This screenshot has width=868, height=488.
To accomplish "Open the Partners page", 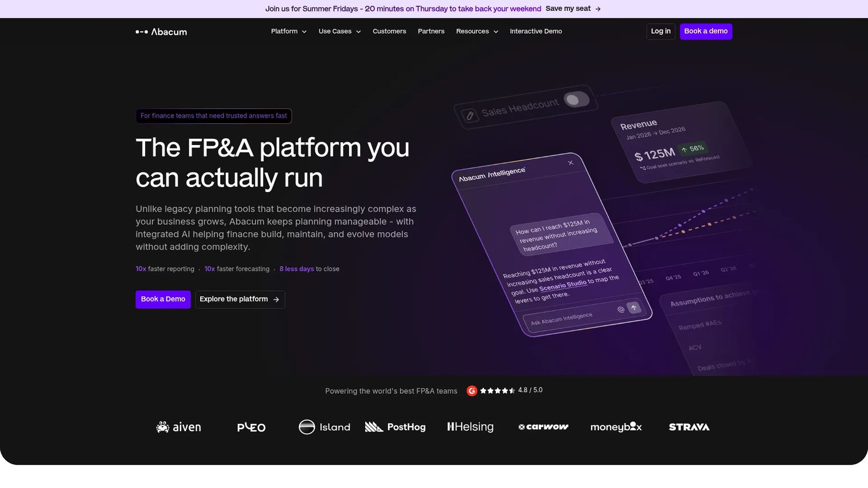I will click(x=431, y=32).
